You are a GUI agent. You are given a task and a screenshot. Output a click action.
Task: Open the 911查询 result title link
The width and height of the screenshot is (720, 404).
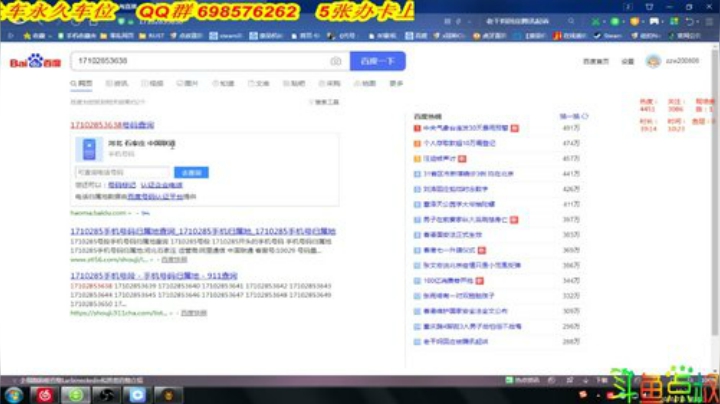[154, 275]
